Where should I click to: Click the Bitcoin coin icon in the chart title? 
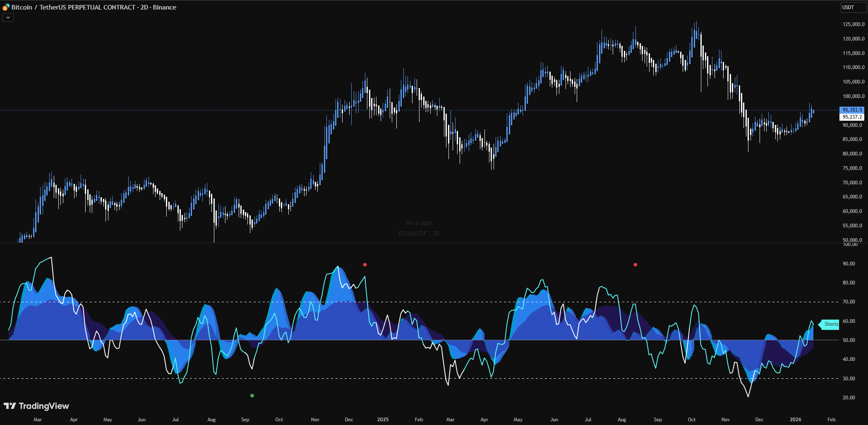[x=5, y=8]
